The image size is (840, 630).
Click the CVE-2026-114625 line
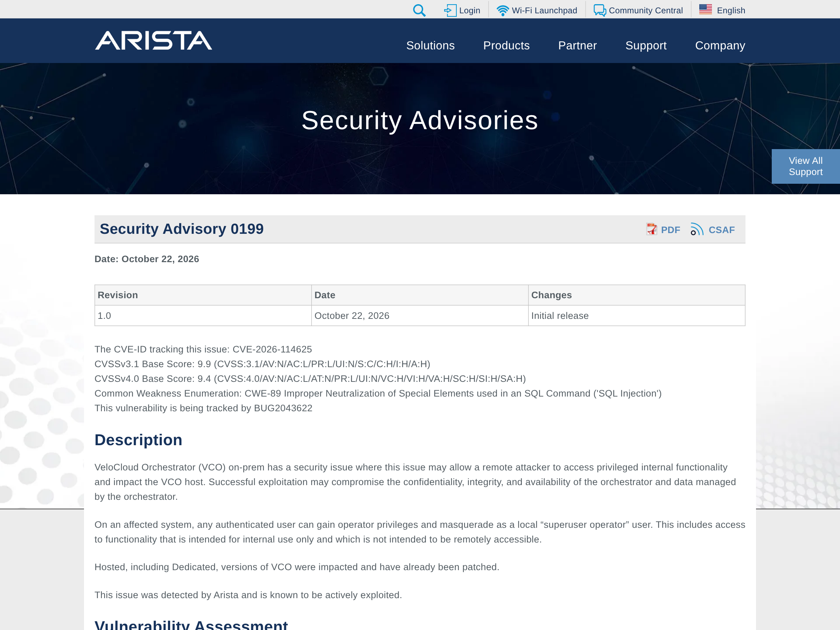coord(203,349)
